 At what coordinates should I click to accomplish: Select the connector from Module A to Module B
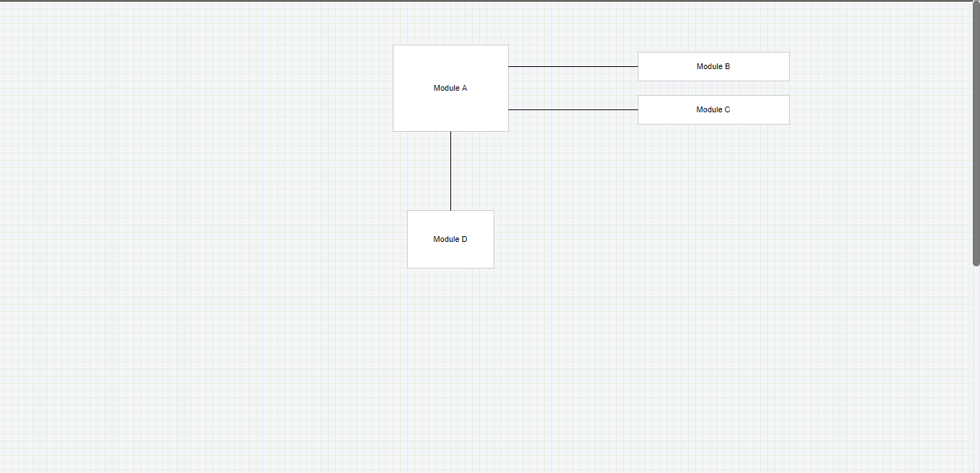pos(573,66)
